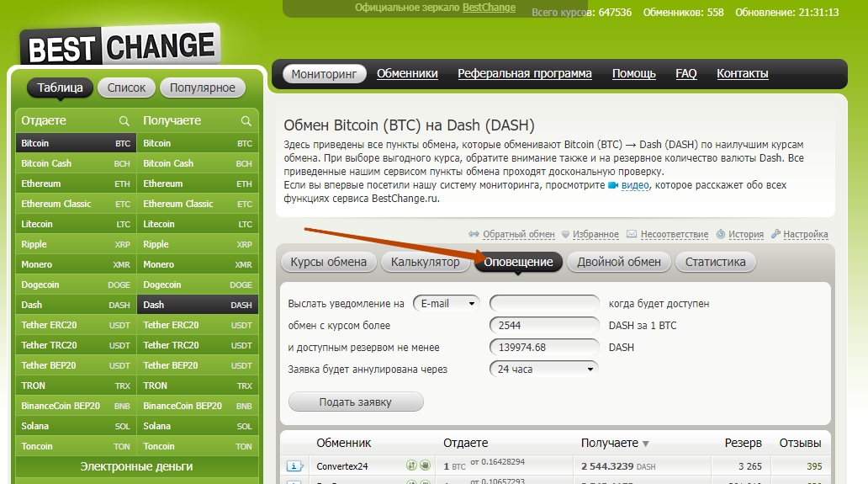This screenshot has height=484, width=868.
Task: Click the clock icon beside История
Action: coord(721,234)
